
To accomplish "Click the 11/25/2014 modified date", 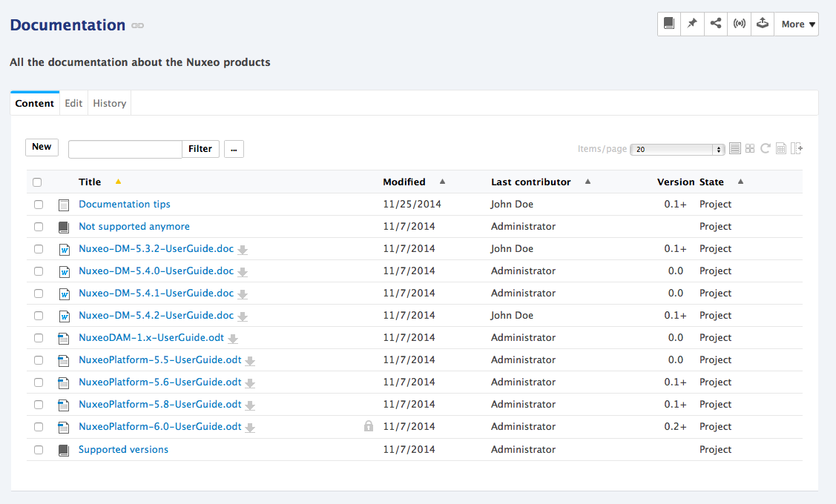I will point(412,204).
